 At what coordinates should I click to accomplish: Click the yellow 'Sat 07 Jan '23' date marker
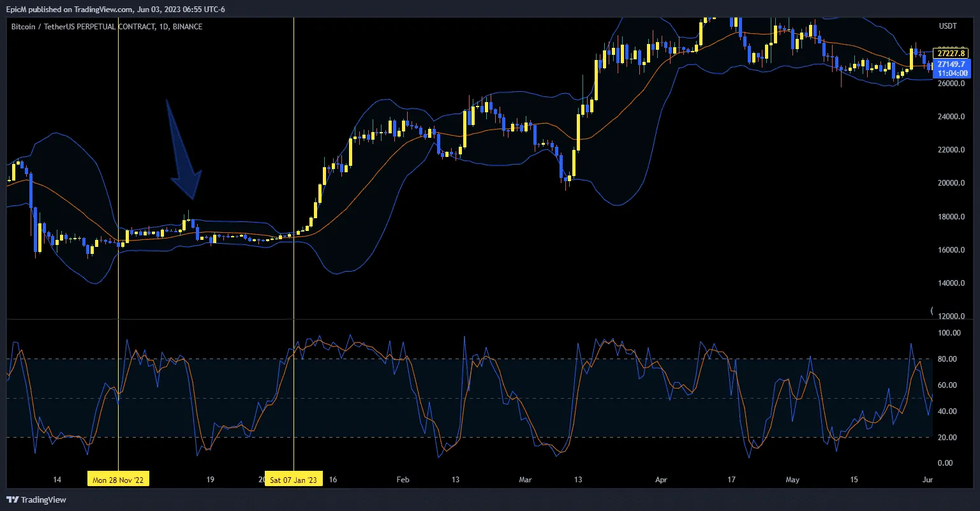(293, 478)
